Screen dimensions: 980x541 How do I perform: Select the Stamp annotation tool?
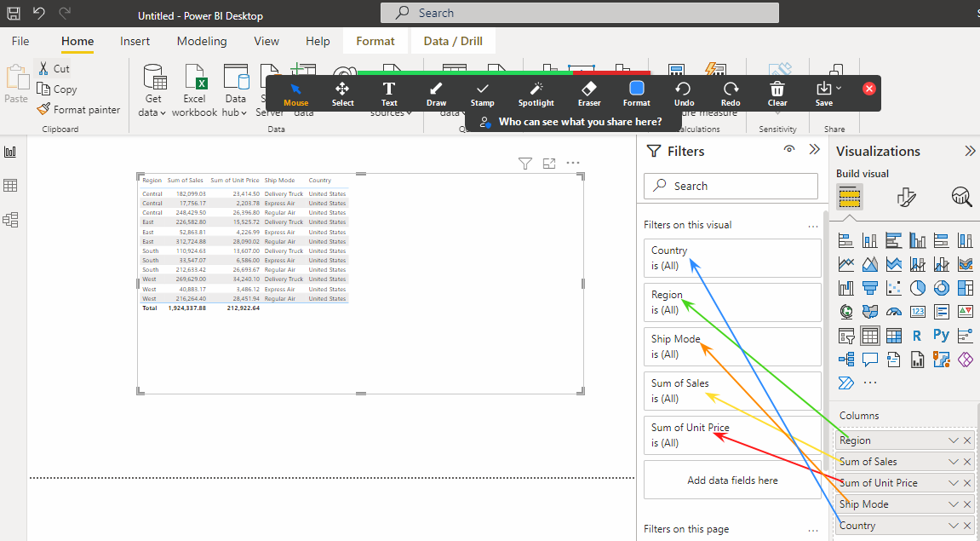click(482, 93)
